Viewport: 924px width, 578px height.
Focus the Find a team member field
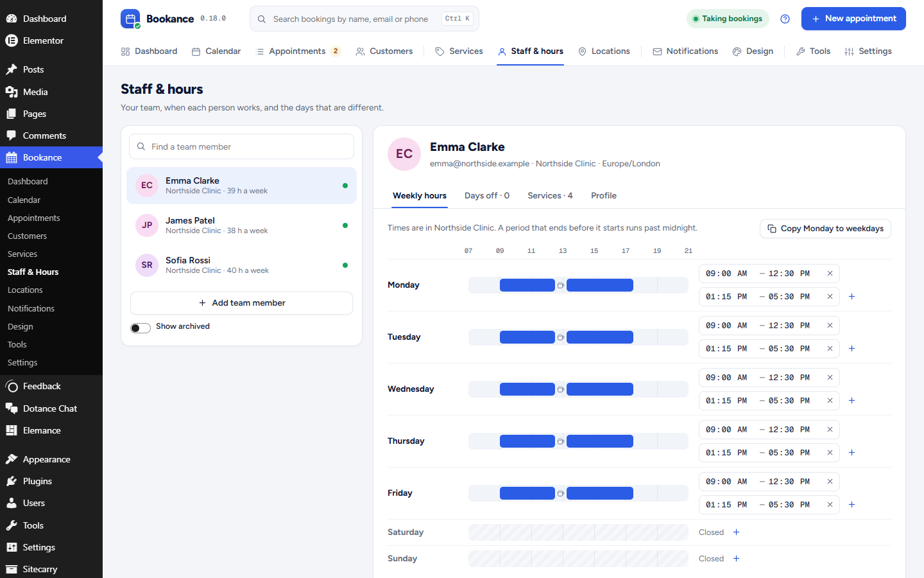(241, 146)
